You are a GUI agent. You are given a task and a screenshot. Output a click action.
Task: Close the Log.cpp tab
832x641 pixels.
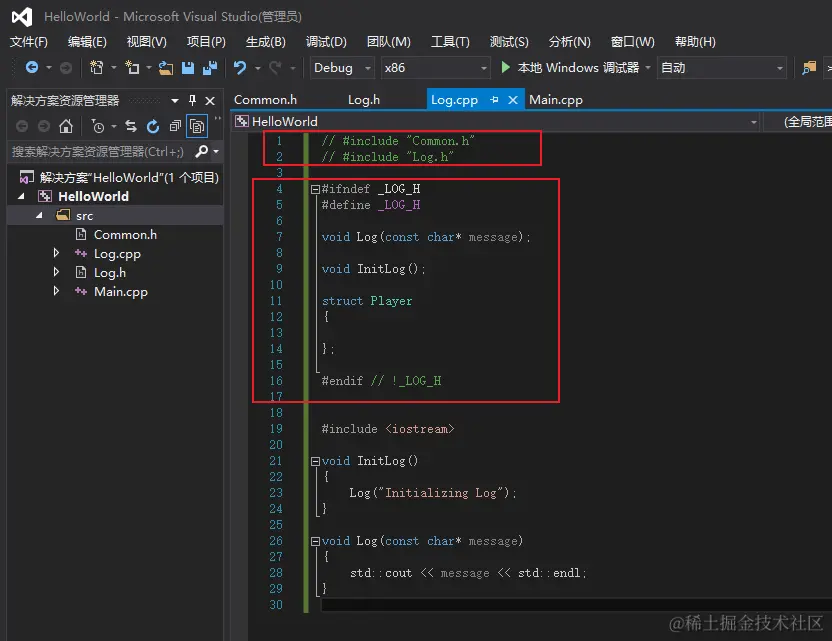pos(513,100)
